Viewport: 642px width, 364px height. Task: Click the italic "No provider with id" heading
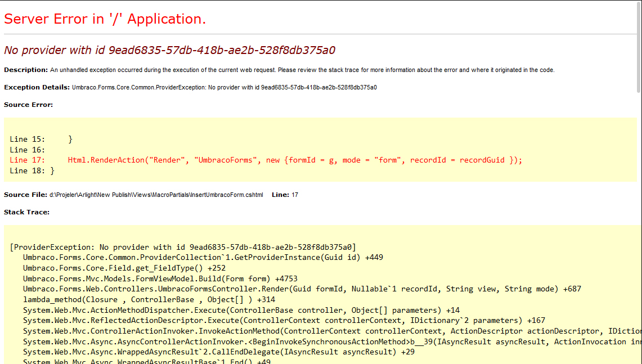[x=169, y=50]
